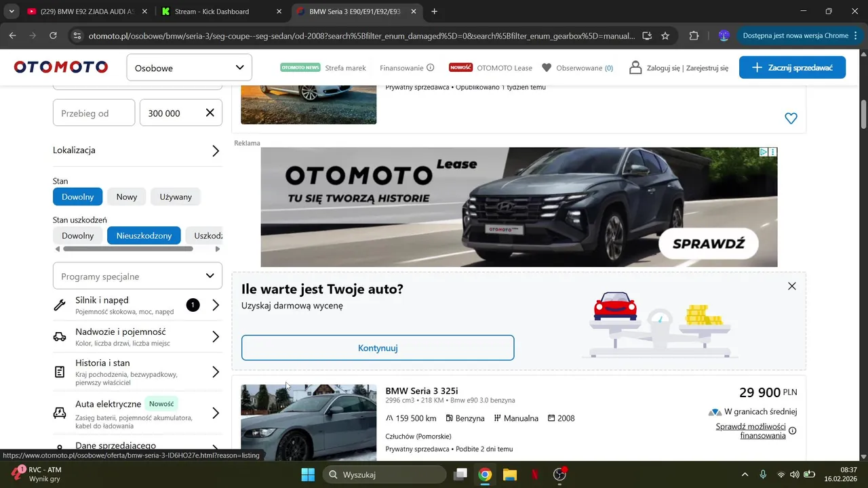Open the 'Osobowe' category dropdown
The height and width of the screenshot is (488, 868).
[189, 68]
